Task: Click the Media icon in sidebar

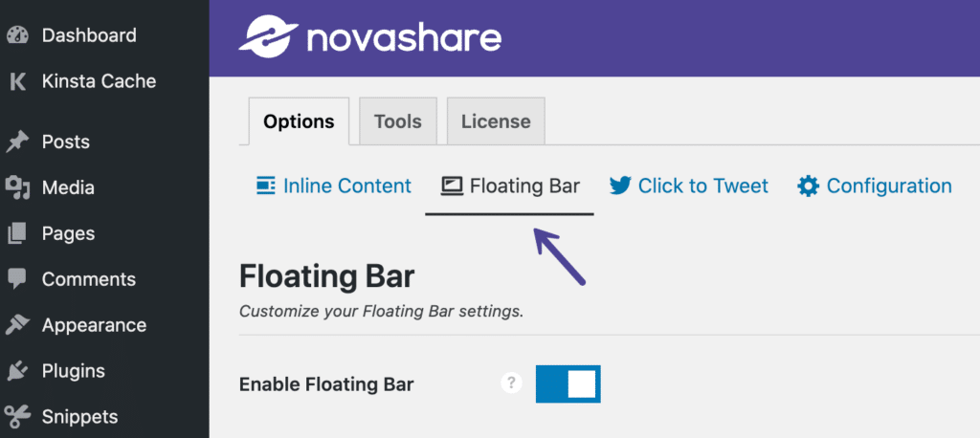Action: tap(17, 187)
